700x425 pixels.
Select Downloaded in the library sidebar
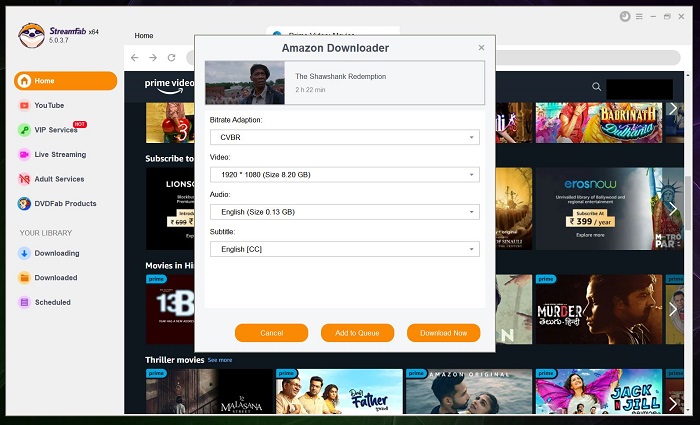click(55, 277)
